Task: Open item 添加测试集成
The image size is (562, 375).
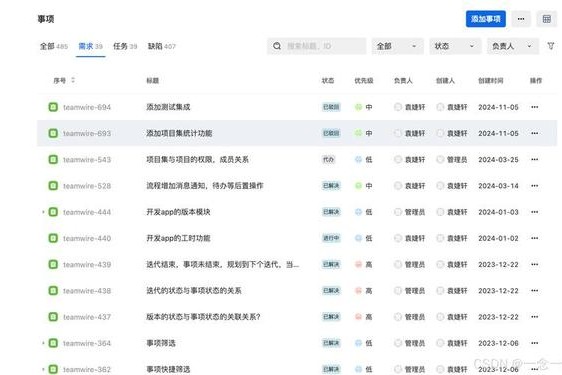Action: 168,107
